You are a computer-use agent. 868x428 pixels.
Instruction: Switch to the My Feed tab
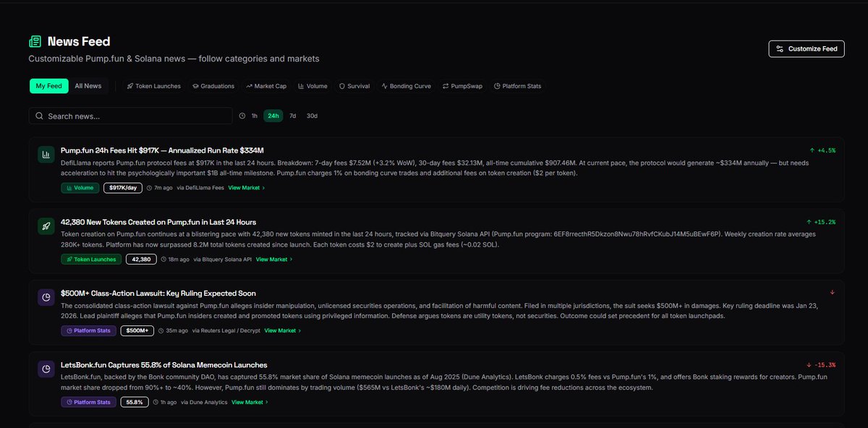(x=49, y=86)
